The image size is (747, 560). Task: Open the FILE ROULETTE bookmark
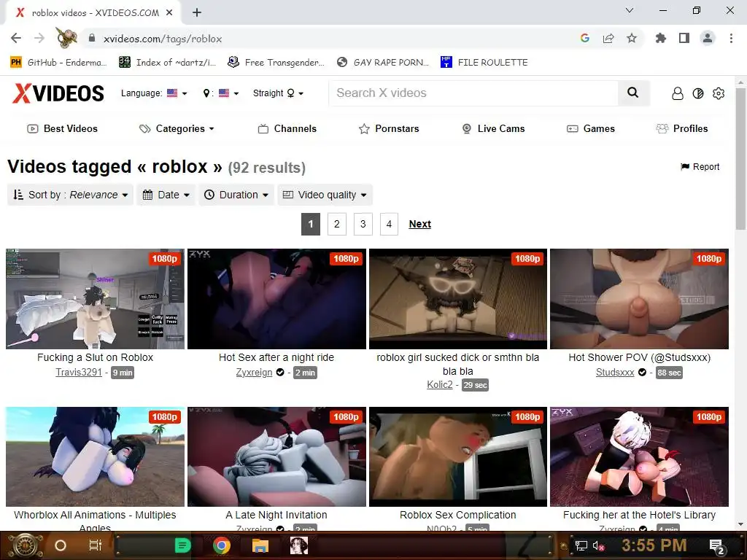click(484, 63)
